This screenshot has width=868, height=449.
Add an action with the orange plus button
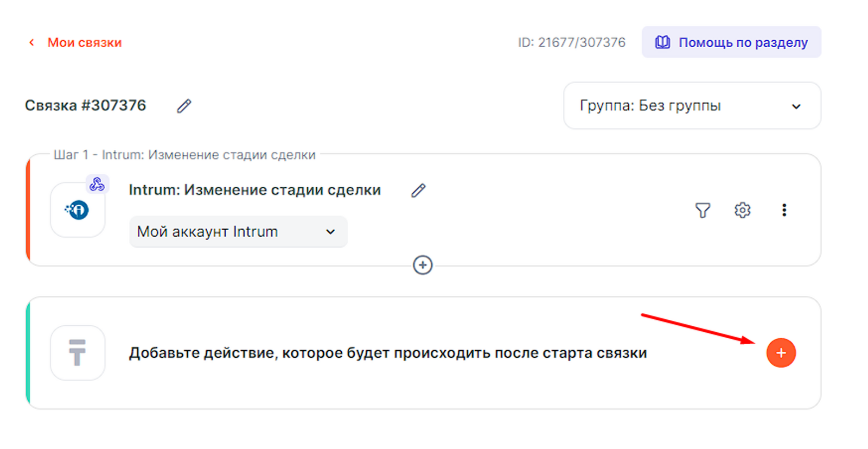coord(781,353)
